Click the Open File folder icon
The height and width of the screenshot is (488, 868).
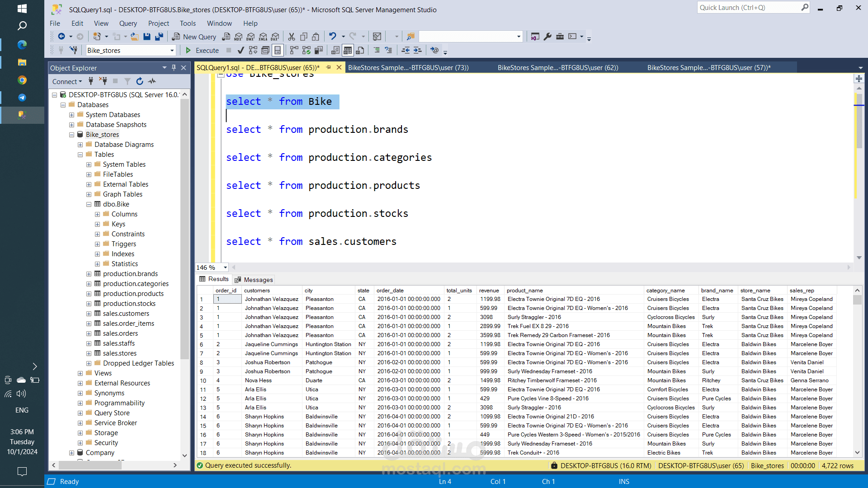[134, 37]
